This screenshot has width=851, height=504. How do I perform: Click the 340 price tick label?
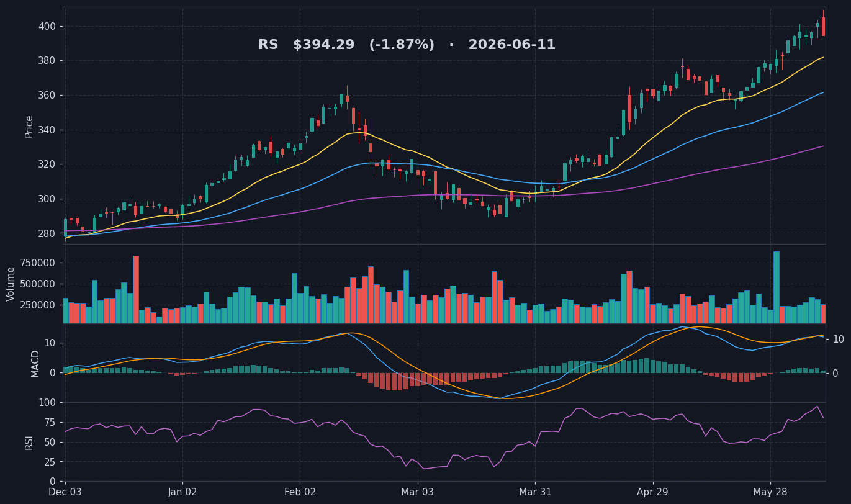pos(47,130)
